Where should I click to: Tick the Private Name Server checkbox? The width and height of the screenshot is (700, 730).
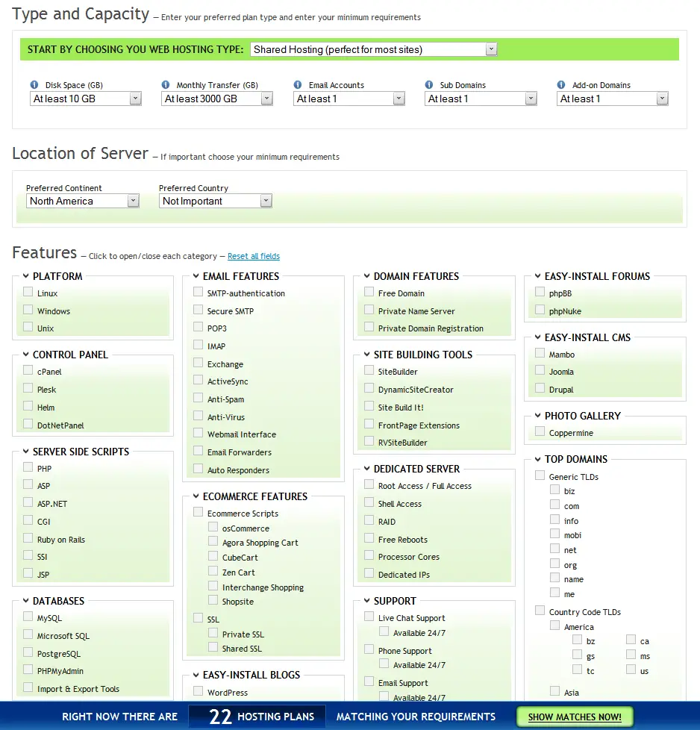(369, 310)
